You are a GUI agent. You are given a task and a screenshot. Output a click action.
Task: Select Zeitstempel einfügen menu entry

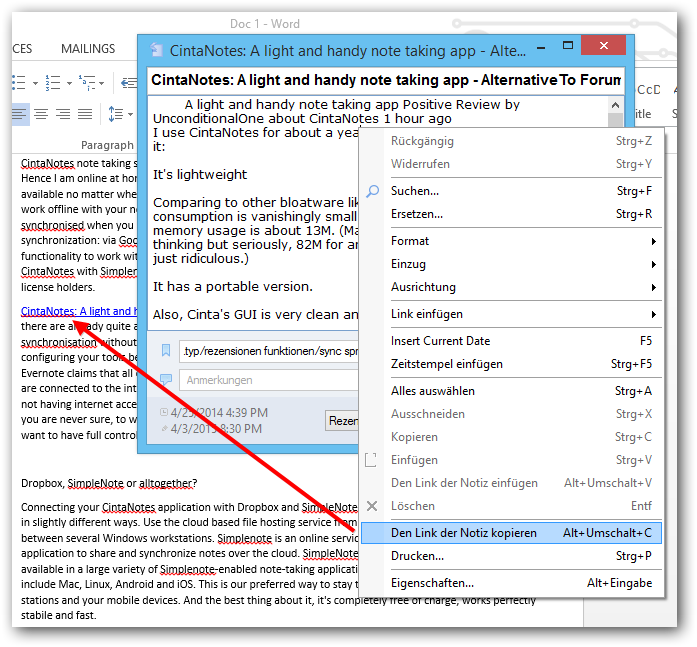pyautogui.click(x=511, y=364)
